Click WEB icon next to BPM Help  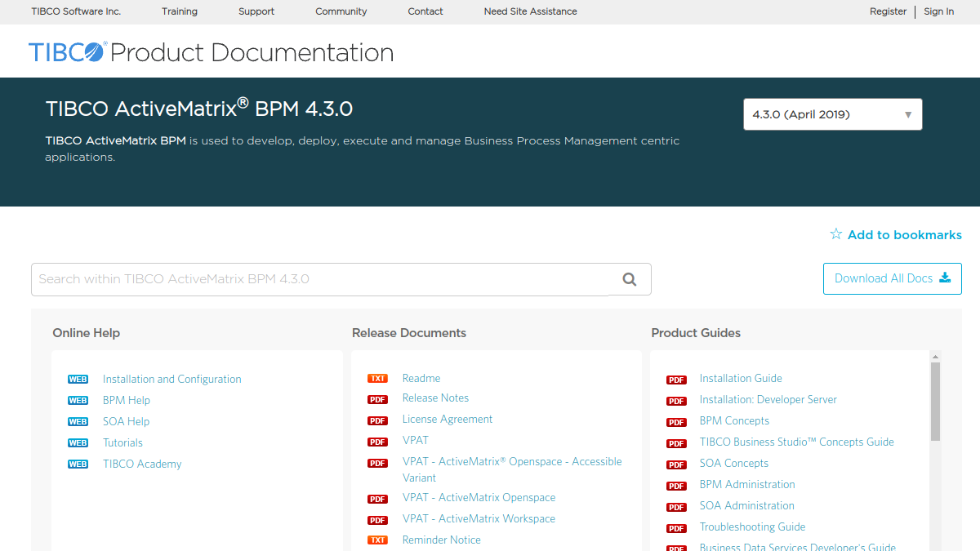pyautogui.click(x=78, y=401)
